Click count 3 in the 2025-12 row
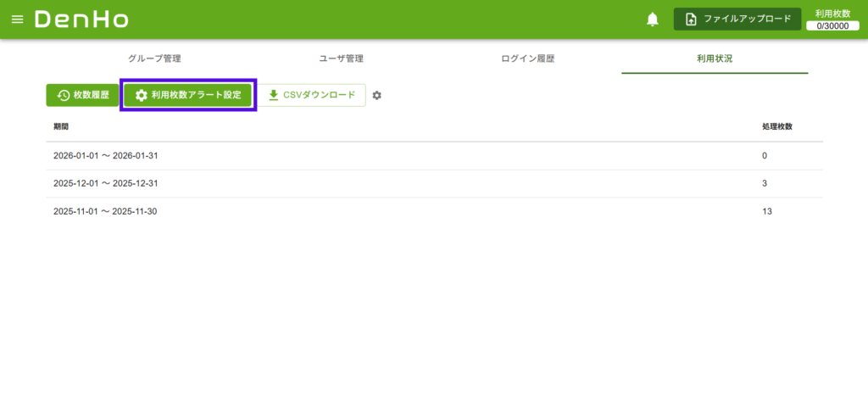The width and height of the screenshot is (868, 407). click(x=765, y=183)
